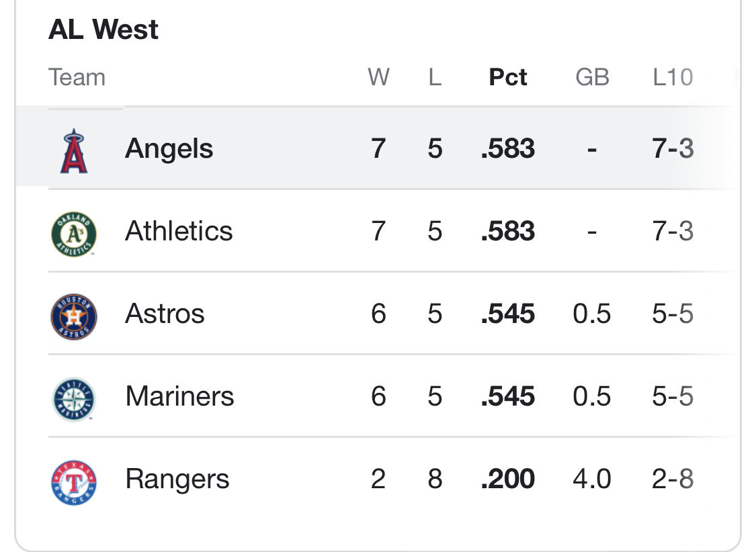Screen dimensions: 756x552
Task: Click the Angels team logo
Action: coord(74,151)
